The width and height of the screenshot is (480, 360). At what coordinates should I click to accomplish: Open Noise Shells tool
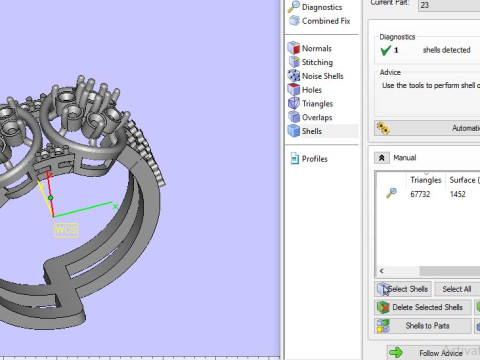315,76
